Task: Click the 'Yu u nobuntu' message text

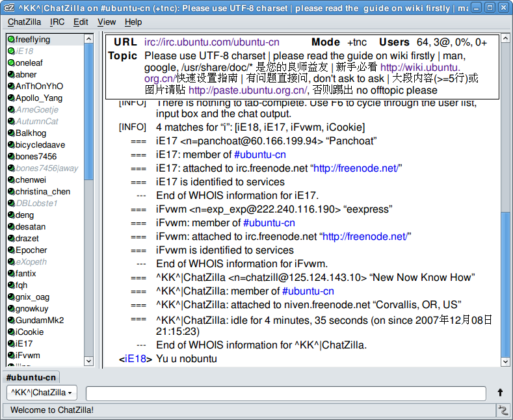Action: coord(187,359)
